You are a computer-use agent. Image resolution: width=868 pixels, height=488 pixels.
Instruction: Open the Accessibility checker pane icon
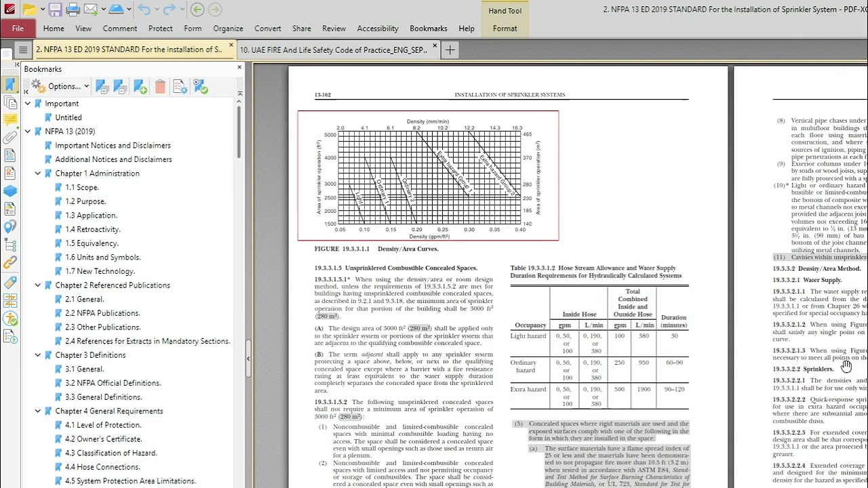pos(9,318)
